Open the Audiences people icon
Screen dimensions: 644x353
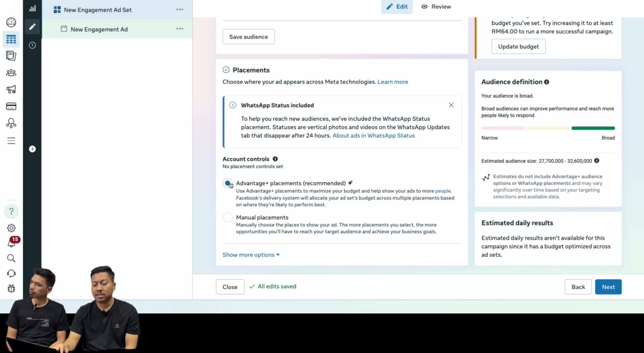[11, 73]
